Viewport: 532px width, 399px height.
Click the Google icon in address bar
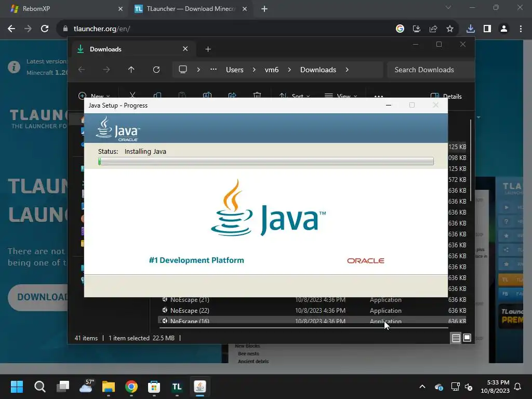click(400, 29)
